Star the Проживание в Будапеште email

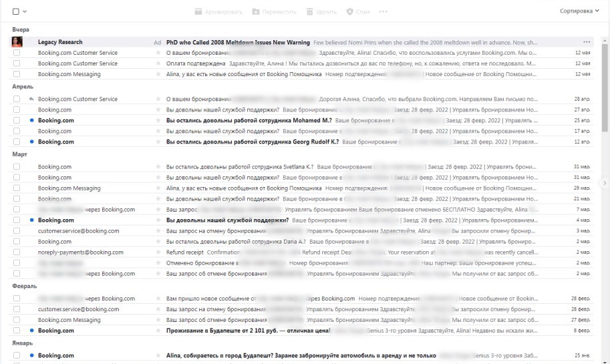pos(158,330)
